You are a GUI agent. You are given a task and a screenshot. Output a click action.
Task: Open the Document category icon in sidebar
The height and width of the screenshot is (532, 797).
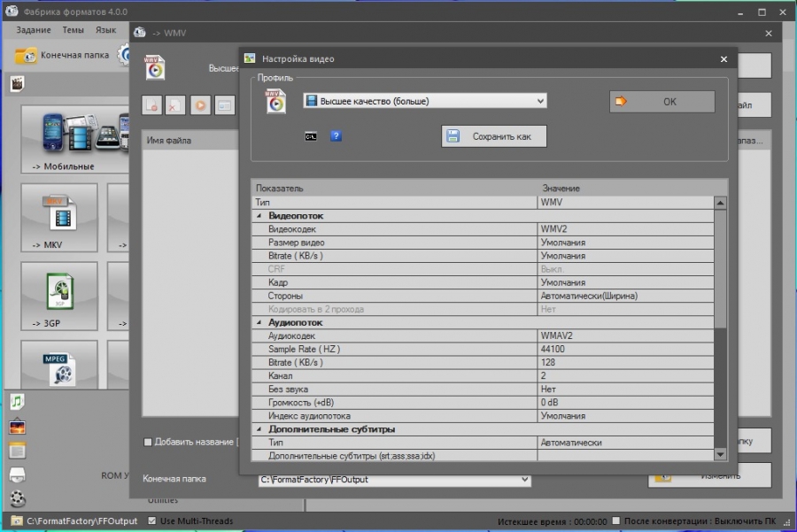tap(18, 451)
